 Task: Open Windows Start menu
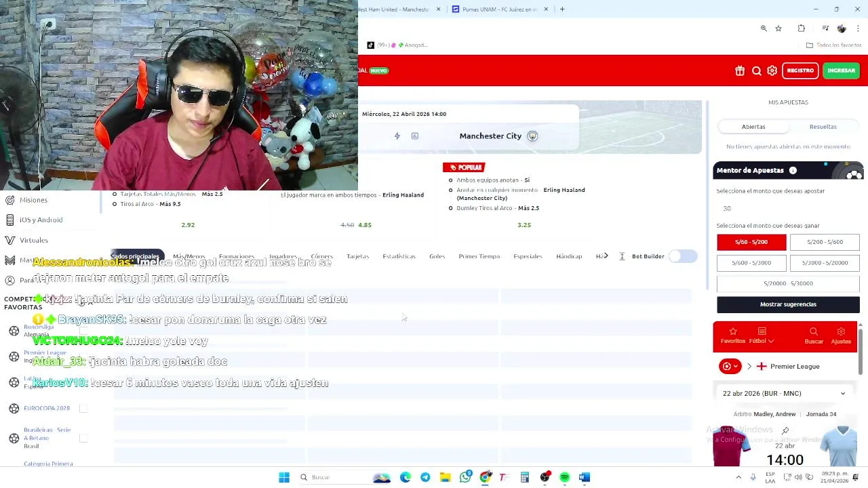[284, 478]
